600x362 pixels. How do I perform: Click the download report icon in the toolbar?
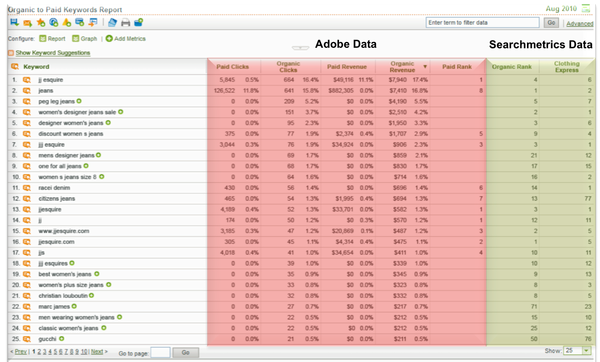[x=15, y=23]
